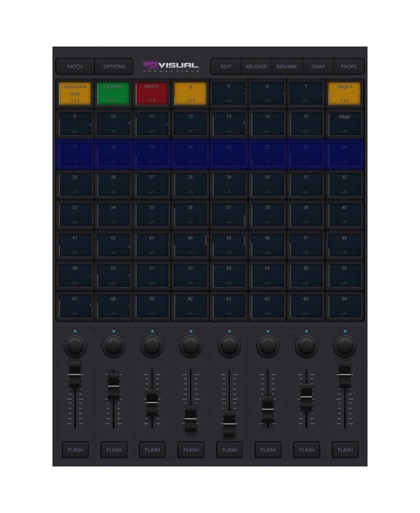Viewport: 420px width, 513px height.
Task: Click the EDIT button
Action: click(x=226, y=67)
